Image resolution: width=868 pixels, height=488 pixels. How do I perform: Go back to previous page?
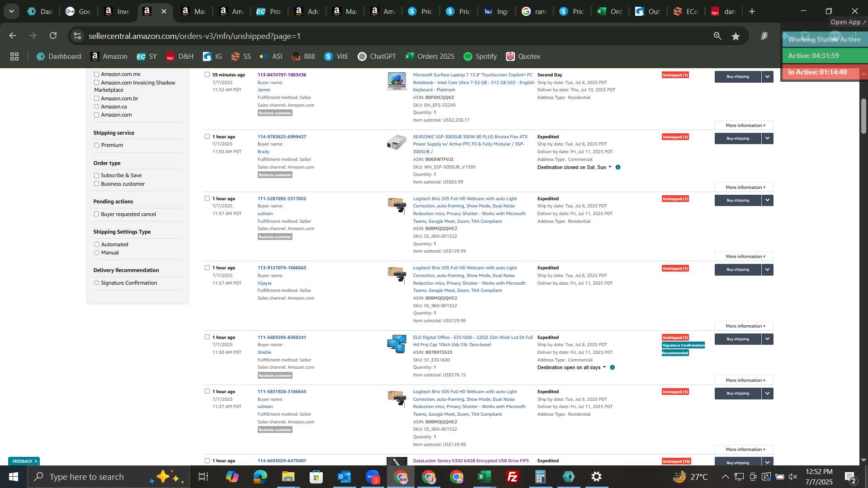(x=13, y=36)
